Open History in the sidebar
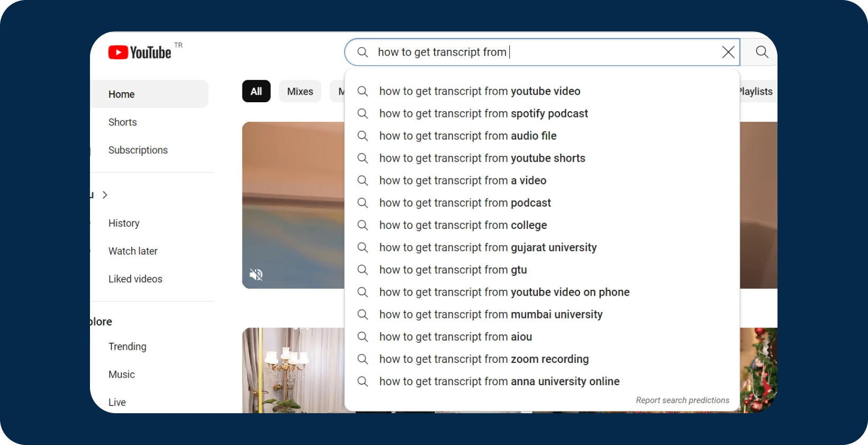 coord(124,223)
